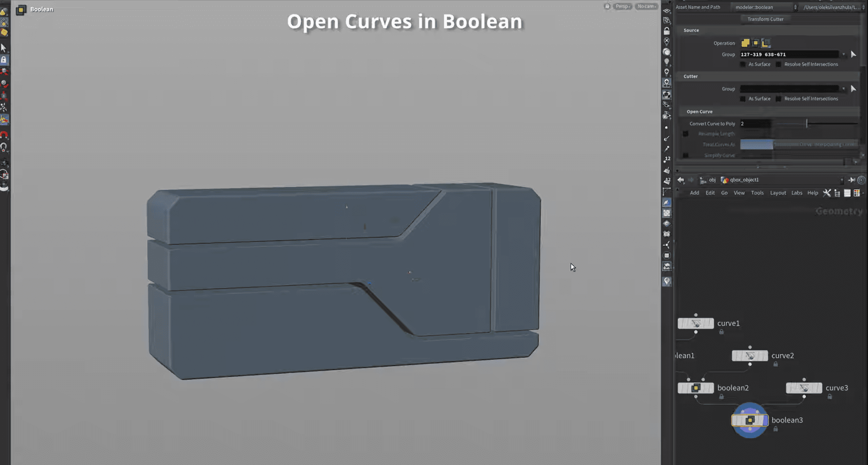Open the Tools menu in the network editor
This screenshot has height=465, width=868.
click(757, 193)
